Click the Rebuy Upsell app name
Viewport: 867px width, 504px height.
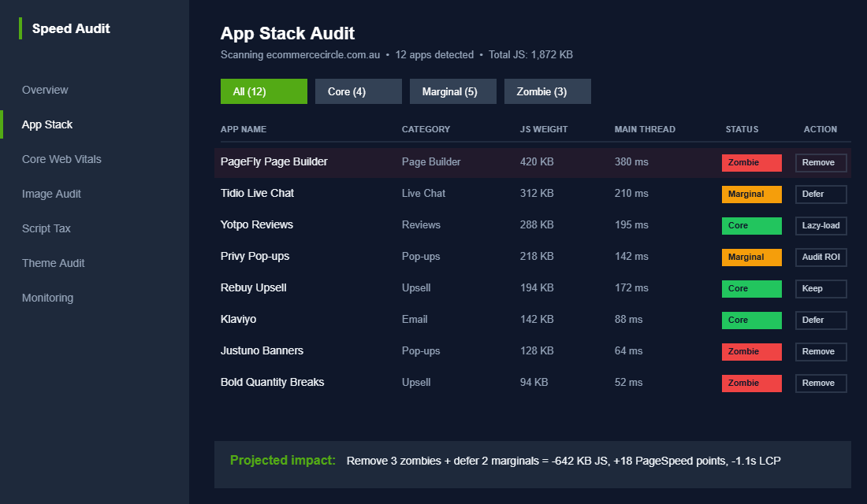(253, 288)
